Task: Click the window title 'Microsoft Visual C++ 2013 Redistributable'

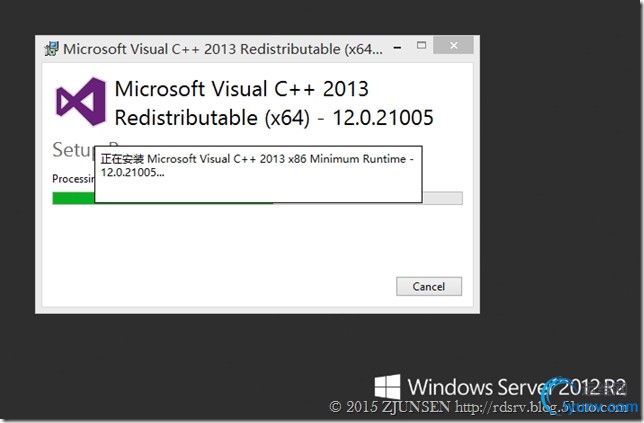Action: tap(223, 49)
